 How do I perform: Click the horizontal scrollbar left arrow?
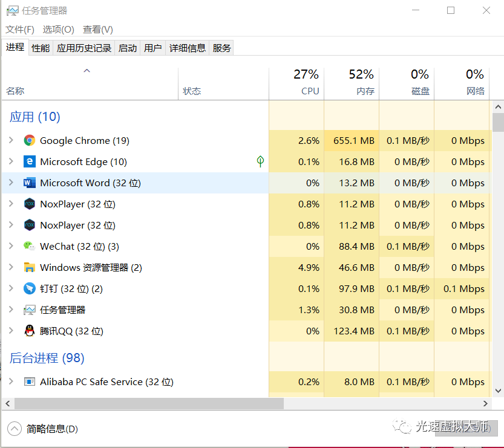pos(8,404)
